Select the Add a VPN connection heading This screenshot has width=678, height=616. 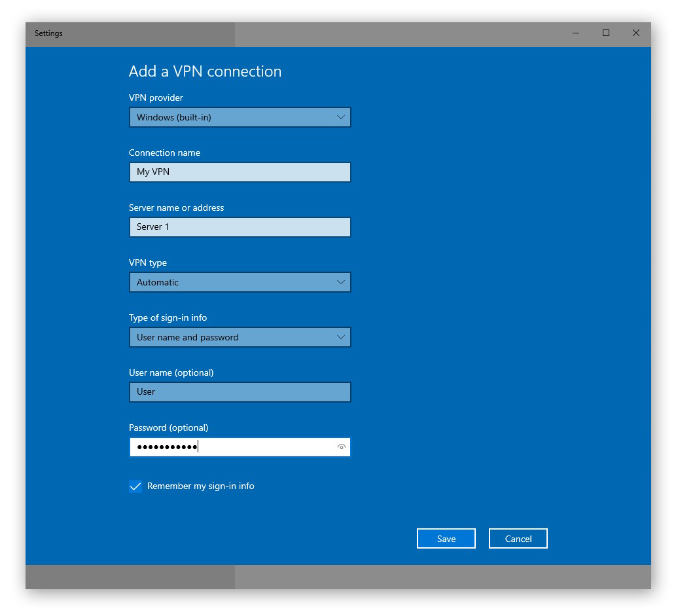click(x=205, y=71)
